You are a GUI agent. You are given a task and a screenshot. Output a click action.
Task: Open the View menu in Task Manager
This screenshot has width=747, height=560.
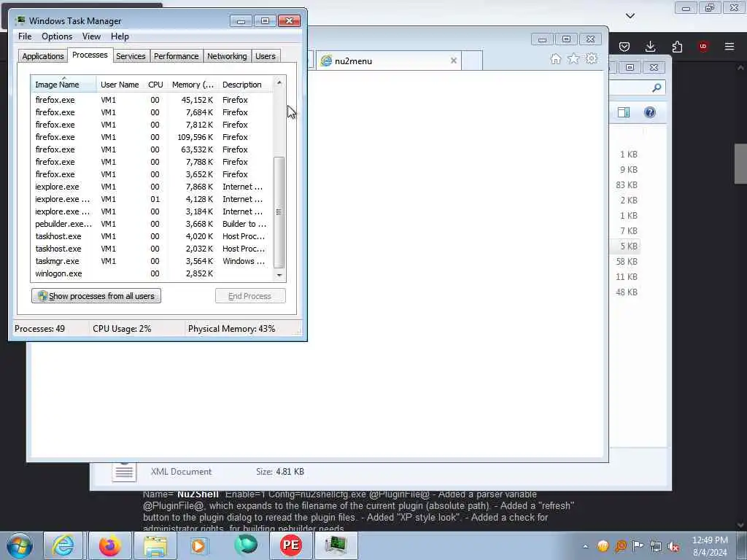(x=91, y=36)
